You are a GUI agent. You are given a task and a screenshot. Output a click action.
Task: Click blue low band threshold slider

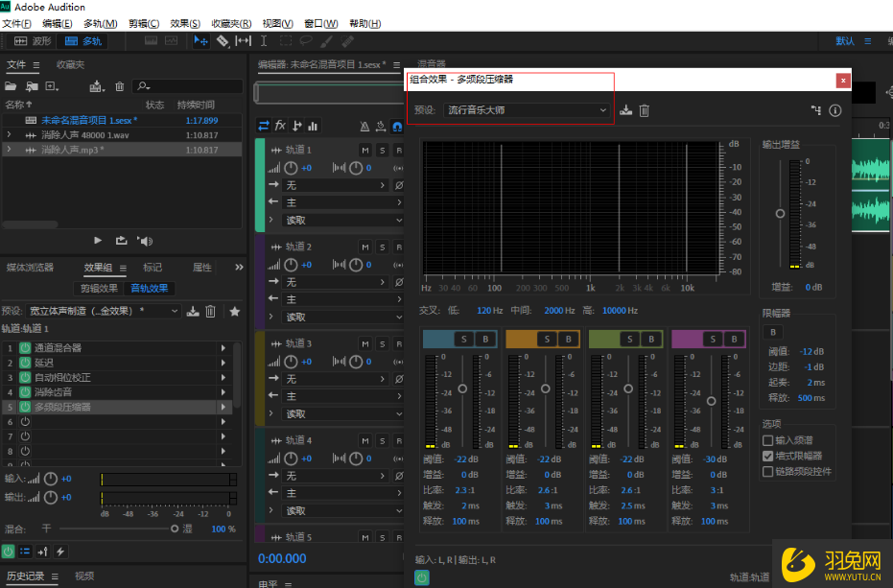click(x=462, y=388)
